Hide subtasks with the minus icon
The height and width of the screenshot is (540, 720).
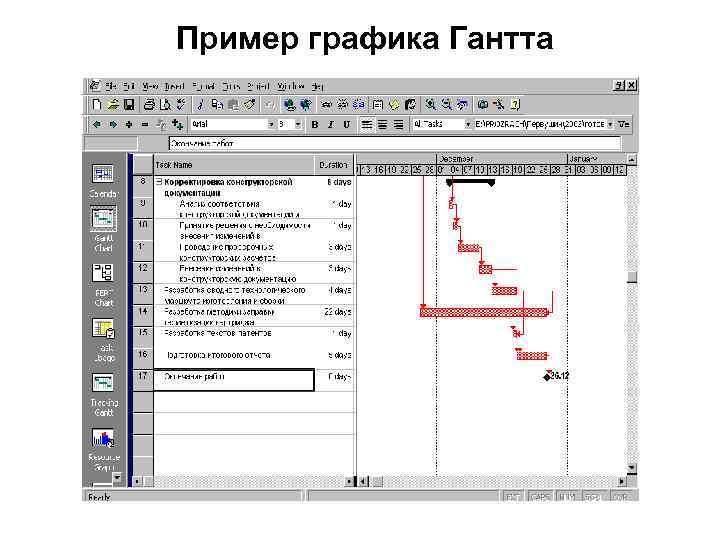pos(145,124)
